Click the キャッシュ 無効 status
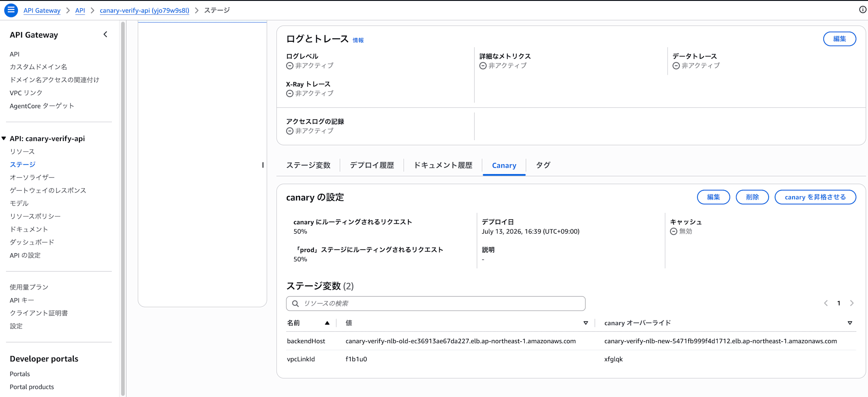868x397 pixels. coord(681,232)
